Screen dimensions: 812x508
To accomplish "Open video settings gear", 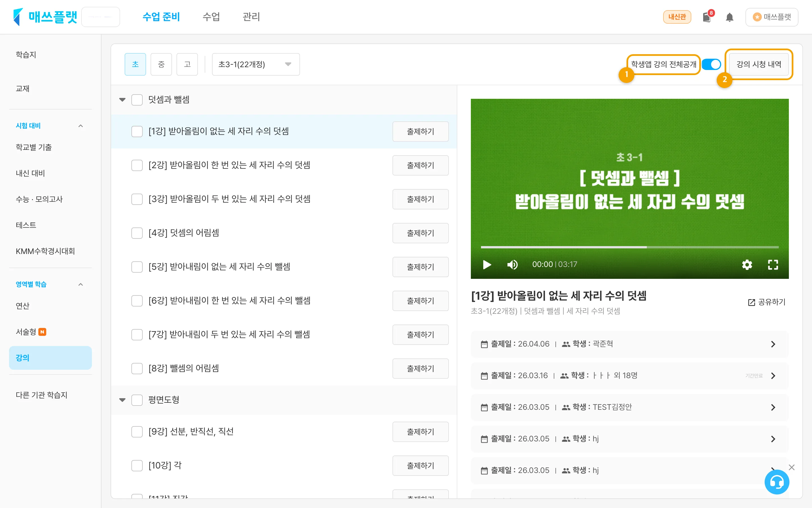I will [747, 265].
